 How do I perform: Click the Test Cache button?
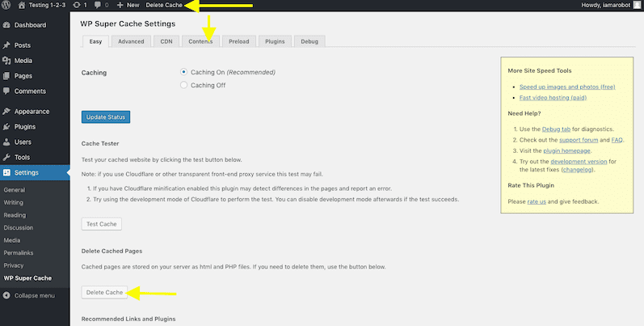coord(102,224)
